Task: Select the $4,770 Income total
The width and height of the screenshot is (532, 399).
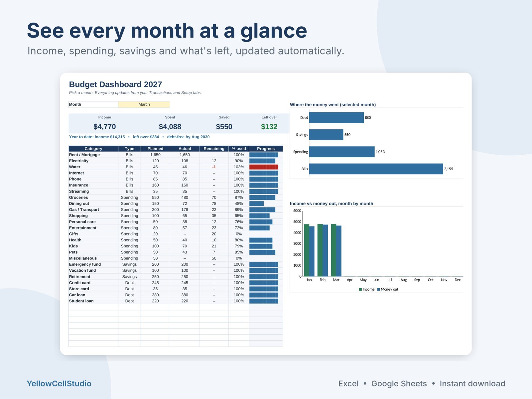Action: click(x=105, y=127)
